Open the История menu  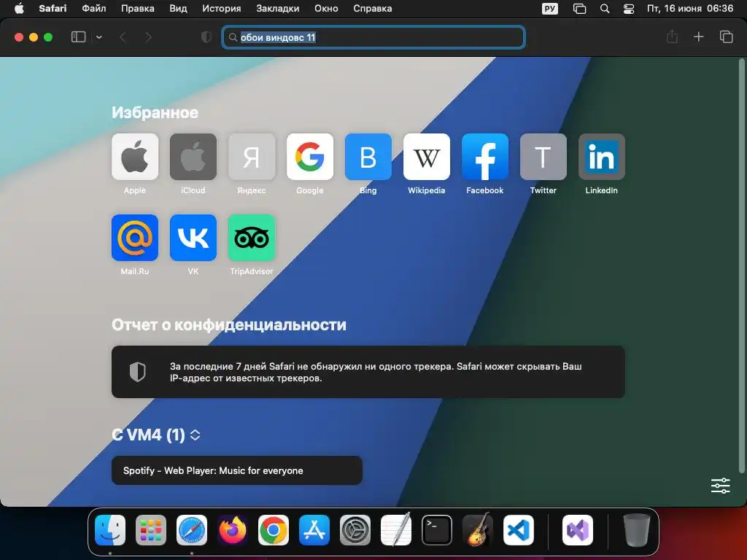[222, 9]
